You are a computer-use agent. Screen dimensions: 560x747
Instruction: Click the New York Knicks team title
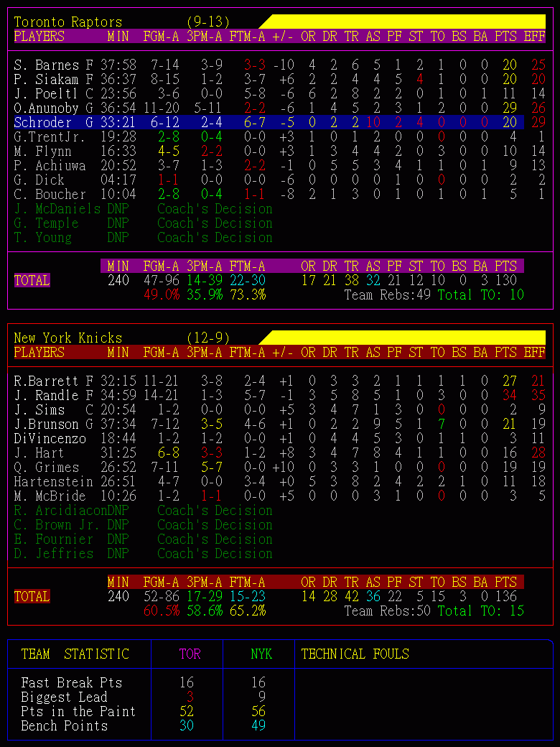coord(68,338)
